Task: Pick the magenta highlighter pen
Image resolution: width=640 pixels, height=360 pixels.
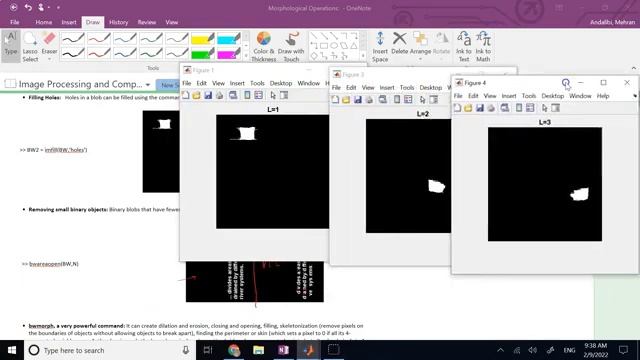Action: [x=229, y=53]
